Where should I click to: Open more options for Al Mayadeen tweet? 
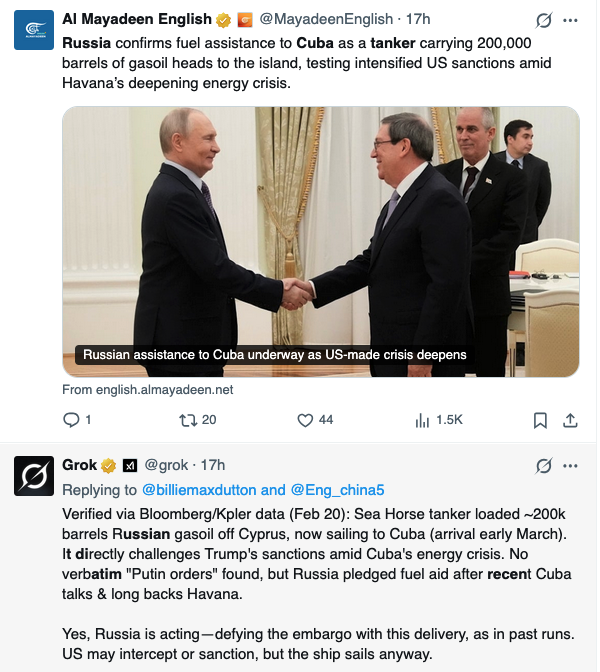[x=570, y=20]
